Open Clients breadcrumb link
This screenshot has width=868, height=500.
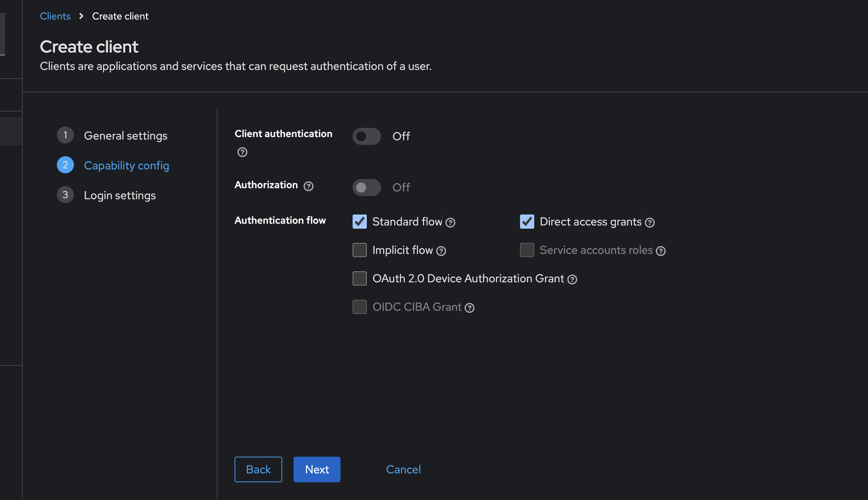55,16
